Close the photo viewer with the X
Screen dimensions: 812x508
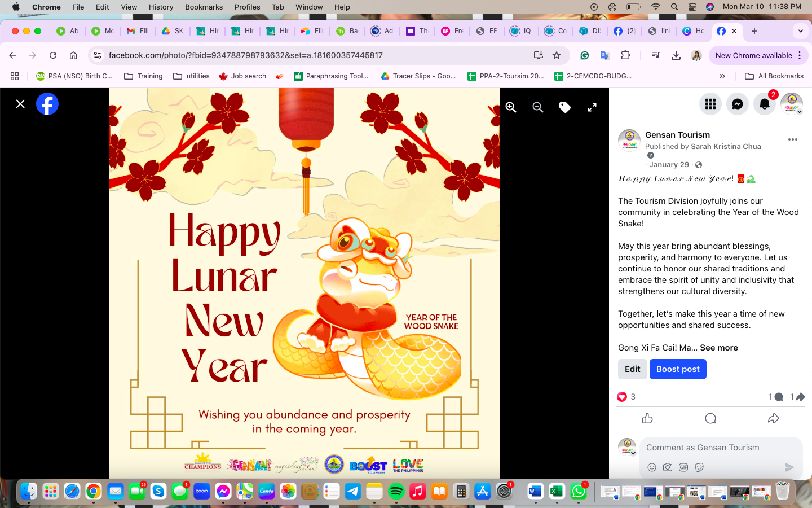pyautogui.click(x=20, y=104)
